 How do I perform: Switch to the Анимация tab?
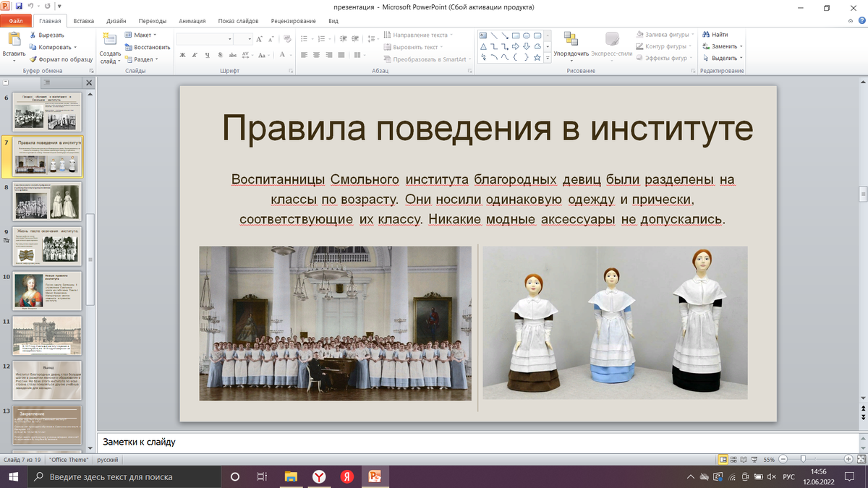(x=192, y=22)
